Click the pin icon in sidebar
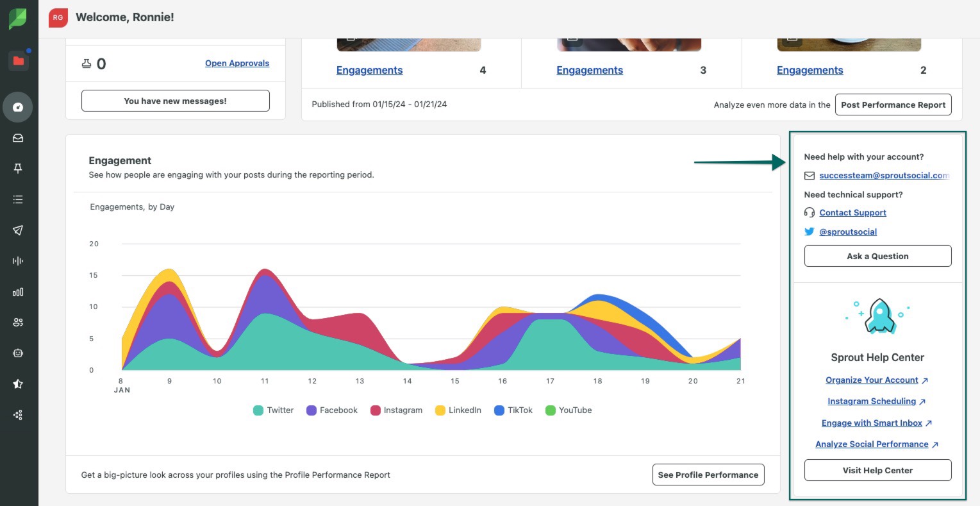 point(18,168)
